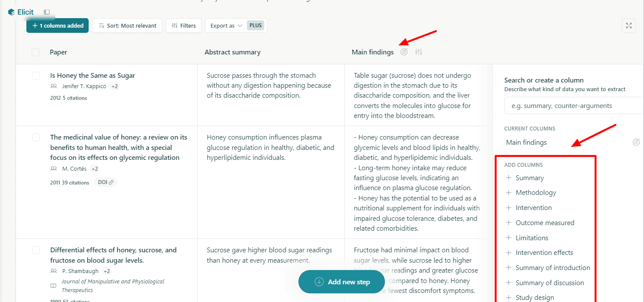The image size is (644, 302).
Task: Click the Elicit logo icon
Action: click(x=11, y=12)
